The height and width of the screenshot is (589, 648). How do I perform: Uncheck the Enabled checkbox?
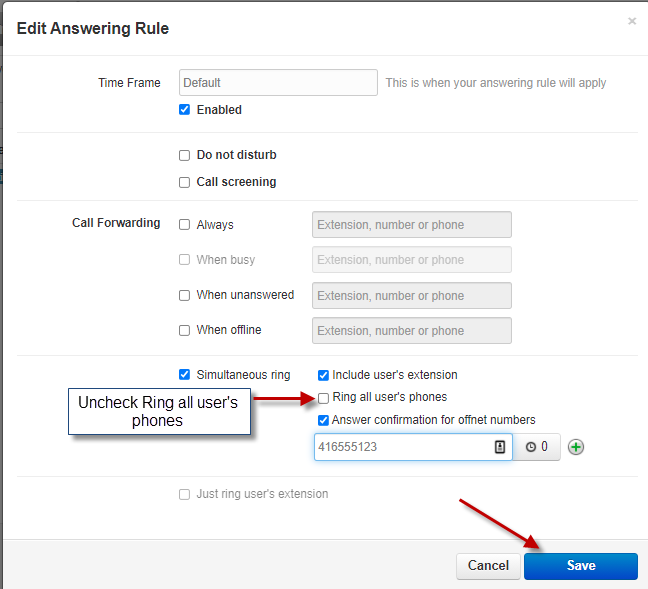(x=184, y=110)
